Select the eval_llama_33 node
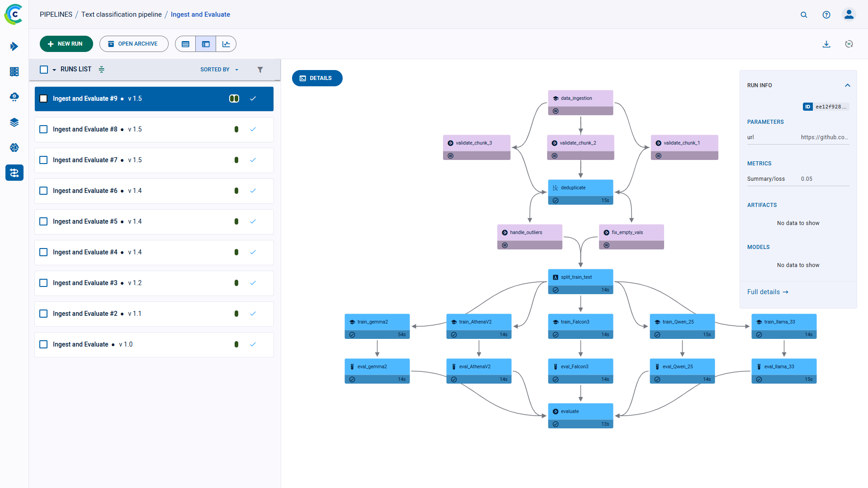This screenshot has height=488, width=868. tap(784, 371)
